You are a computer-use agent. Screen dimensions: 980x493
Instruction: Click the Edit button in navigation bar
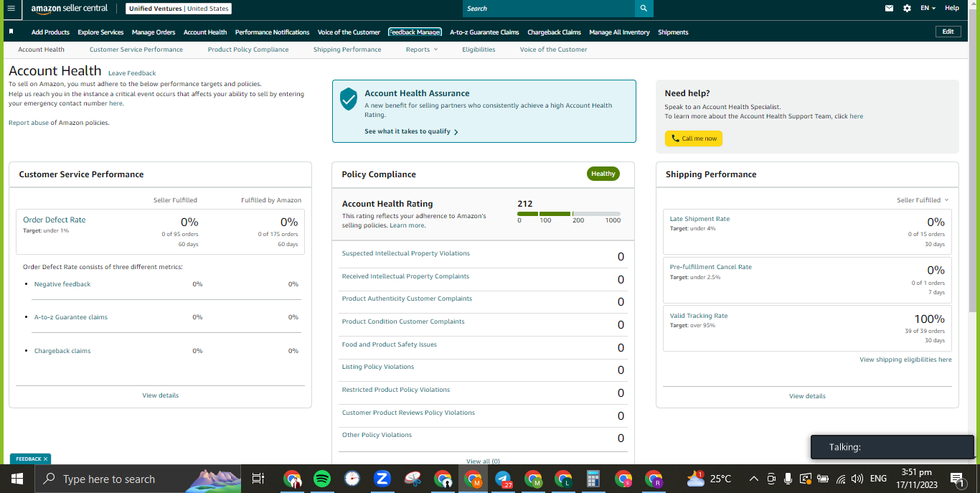[x=948, y=32]
